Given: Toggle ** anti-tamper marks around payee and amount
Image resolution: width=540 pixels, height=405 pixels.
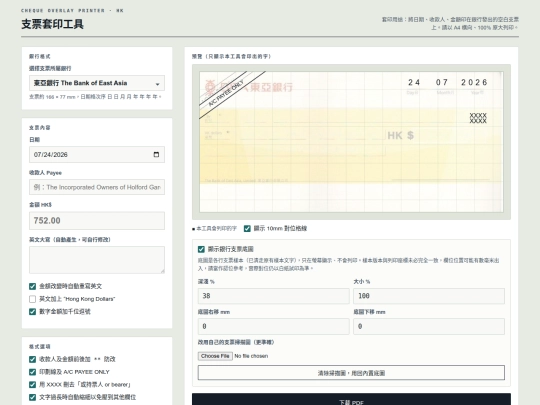Looking at the screenshot, I should (32, 359).
